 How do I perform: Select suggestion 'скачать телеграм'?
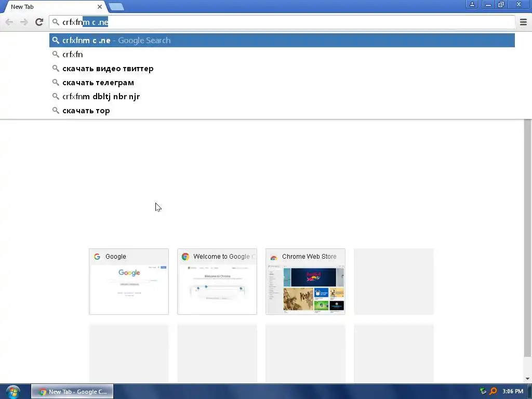point(282,83)
